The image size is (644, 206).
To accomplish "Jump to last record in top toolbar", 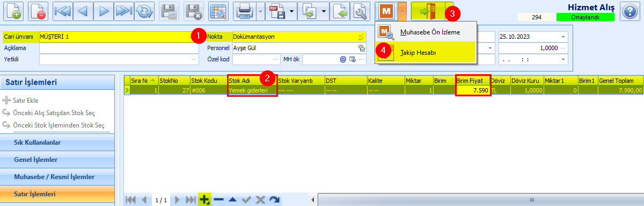I will (x=123, y=11).
